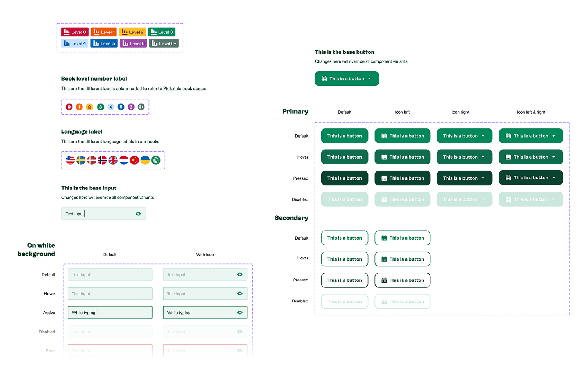Click calendar icon in Secondary Hover icon button
The height and width of the screenshot is (365, 588).
click(384, 259)
